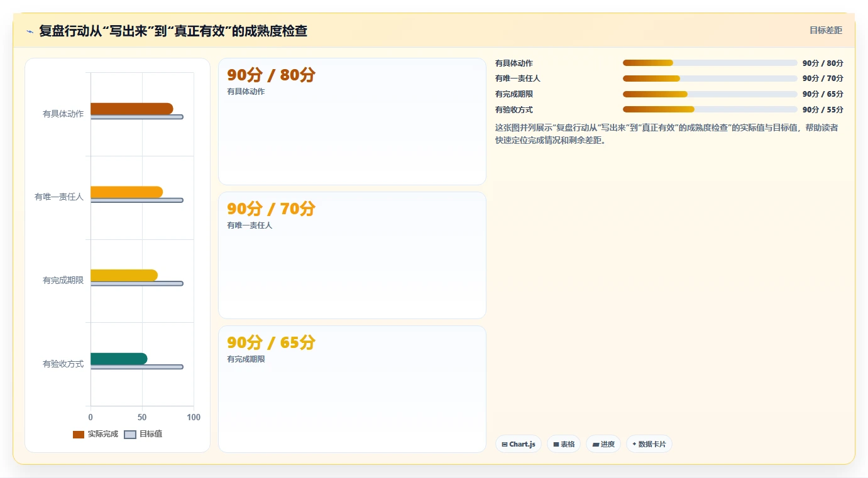Image resolution: width=868 pixels, height=478 pixels.
Task: Click the 90分 / 55分 value in progress list
Action: tap(823, 109)
